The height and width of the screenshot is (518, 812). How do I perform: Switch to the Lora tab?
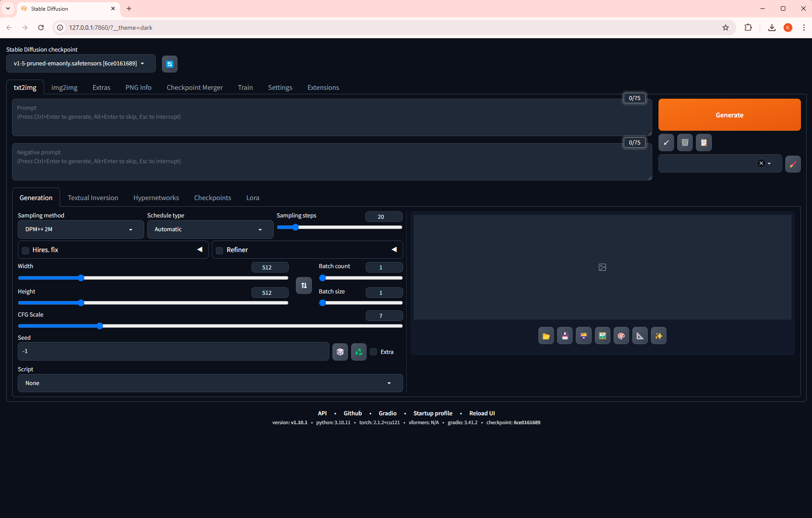point(253,198)
